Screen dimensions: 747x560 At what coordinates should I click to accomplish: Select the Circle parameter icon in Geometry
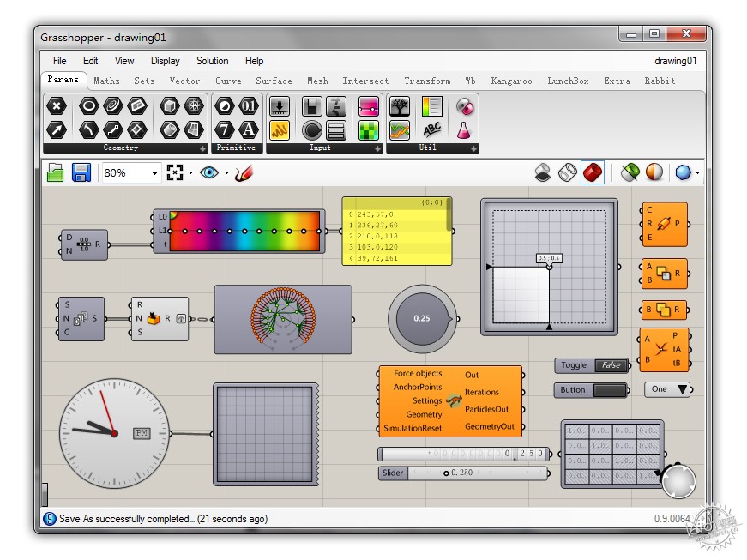88,105
